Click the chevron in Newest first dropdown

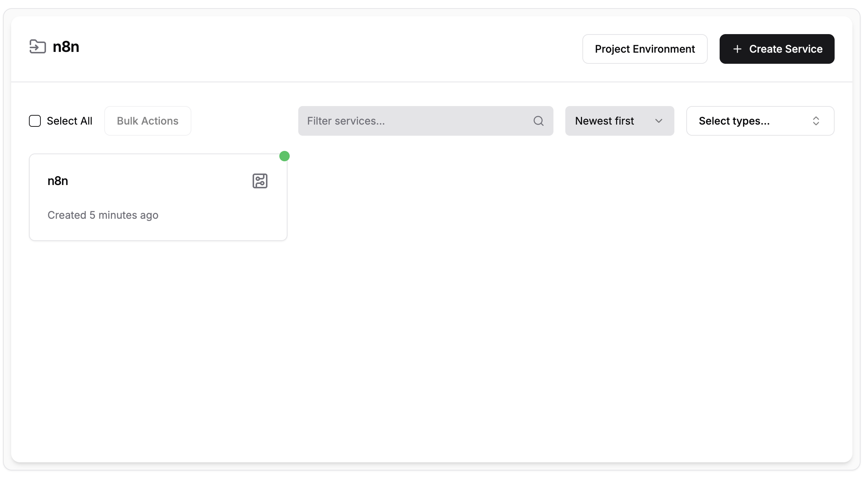coord(659,121)
